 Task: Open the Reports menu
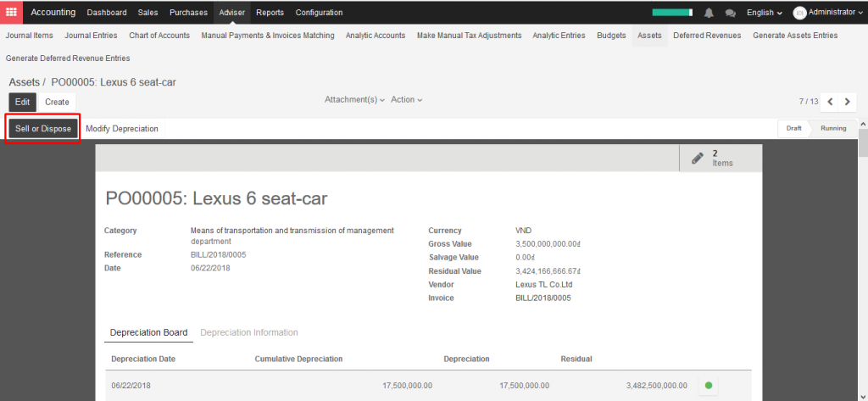click(x=270, y=12)
